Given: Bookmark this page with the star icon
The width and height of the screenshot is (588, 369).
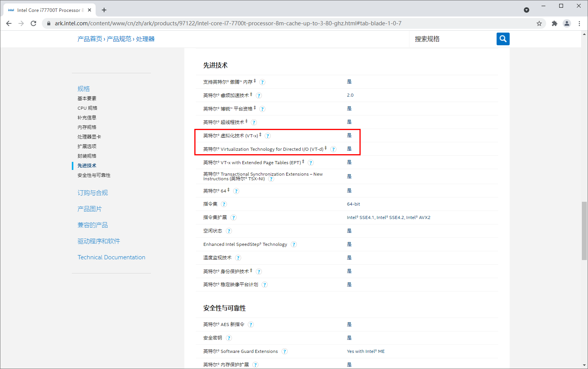Looking at the screenshot, I should [x=539, y=23].
